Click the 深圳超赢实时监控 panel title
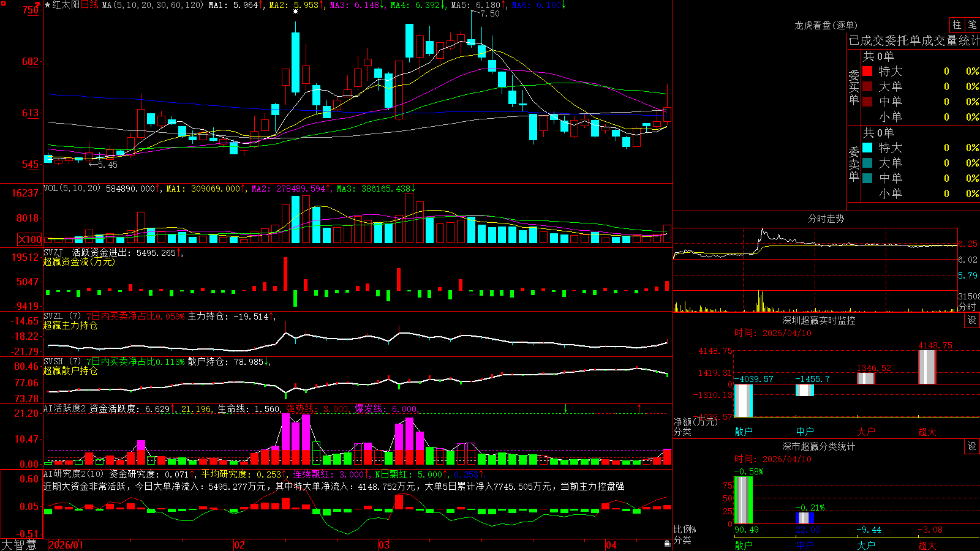The image size is (980, 551). point(819,320)
